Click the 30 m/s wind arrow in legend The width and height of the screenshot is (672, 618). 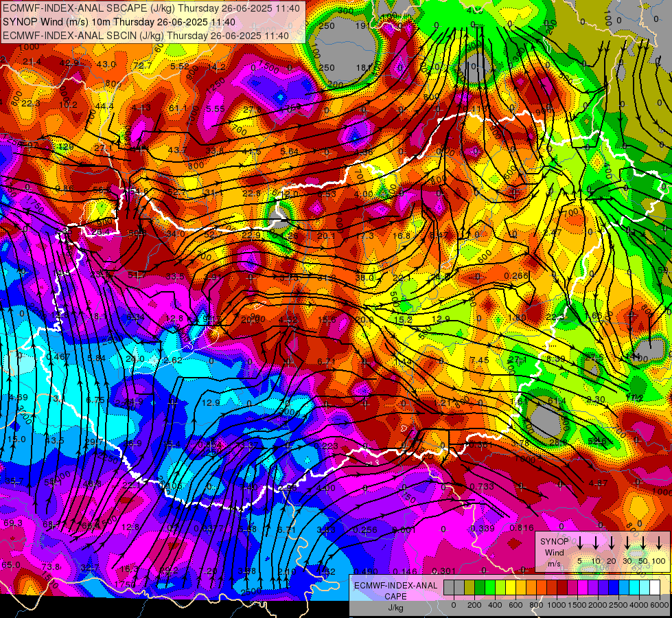pyautogui.click(x=627, y=543)
